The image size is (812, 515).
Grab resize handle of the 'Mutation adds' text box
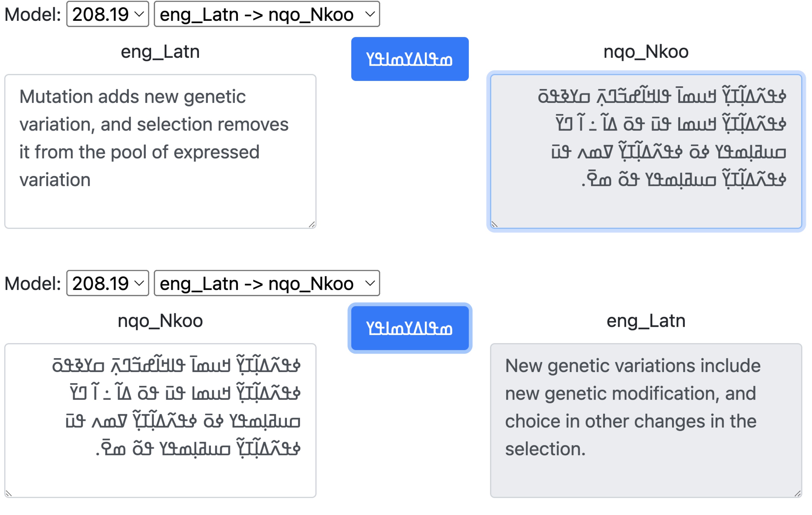[x=312, y=224]
